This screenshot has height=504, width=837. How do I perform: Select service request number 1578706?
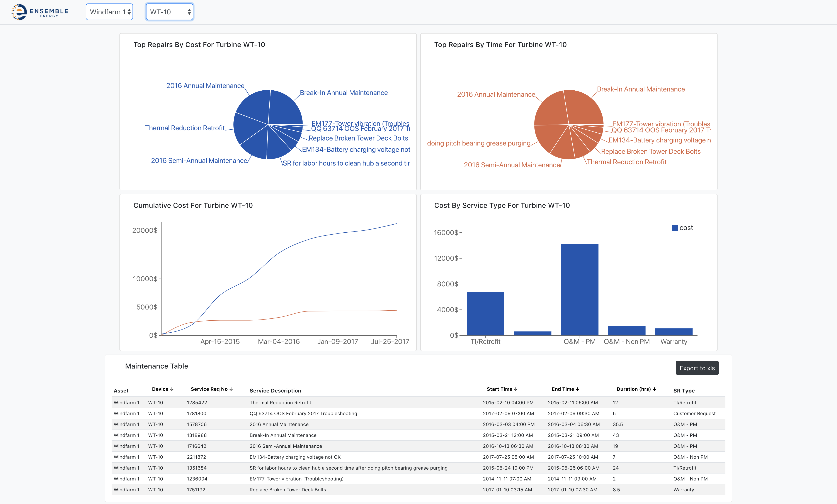tap(197, 424)
